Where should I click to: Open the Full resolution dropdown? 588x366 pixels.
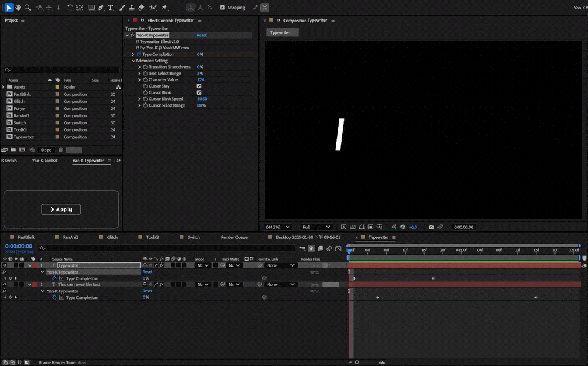click(316, 227)
